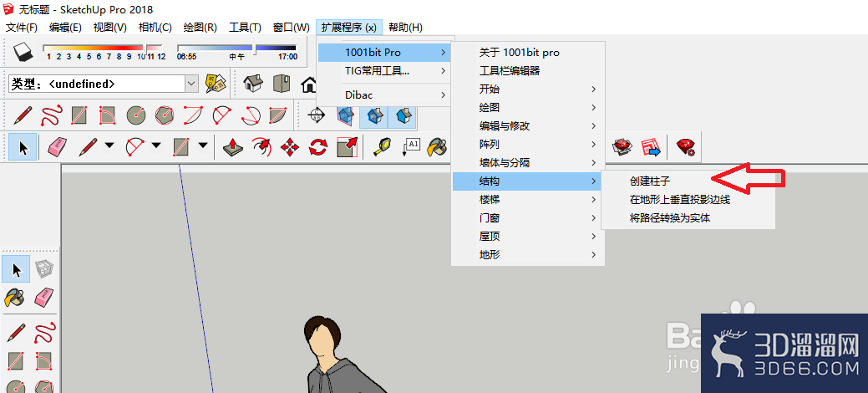Viewport: 868px width, 393px height.
Task: Select the Rotate tool
Action: (x=318, y=147)
